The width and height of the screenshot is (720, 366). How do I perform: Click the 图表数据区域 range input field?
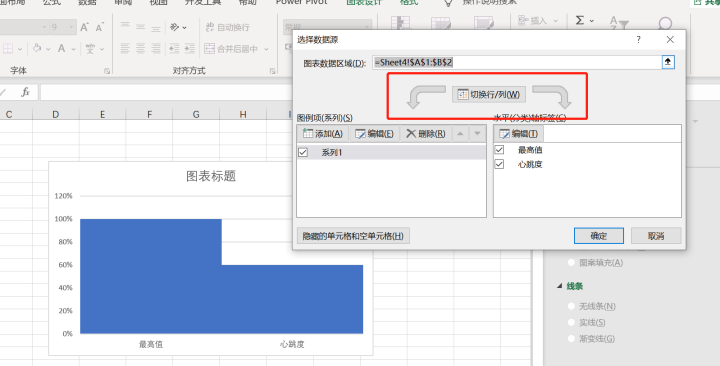517,62
